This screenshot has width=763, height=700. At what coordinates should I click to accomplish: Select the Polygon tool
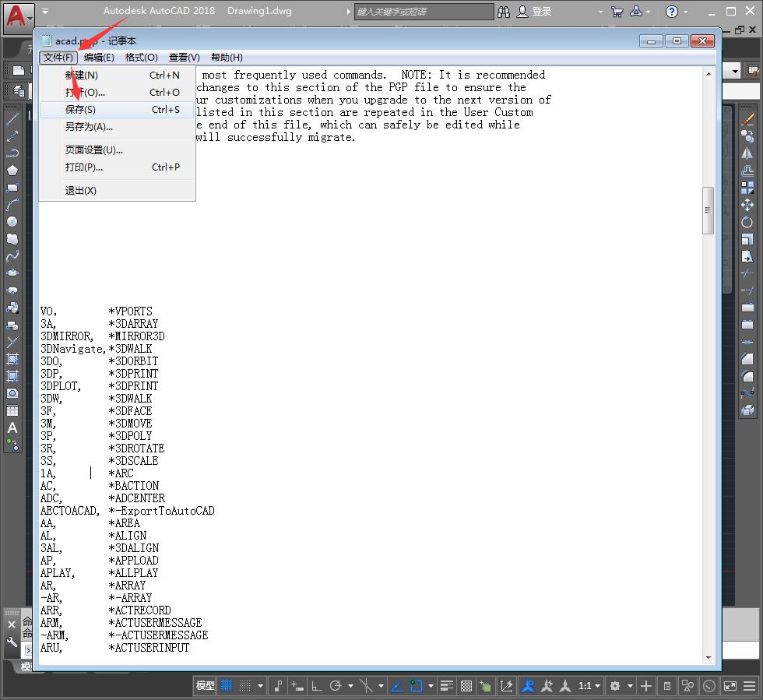12,170
